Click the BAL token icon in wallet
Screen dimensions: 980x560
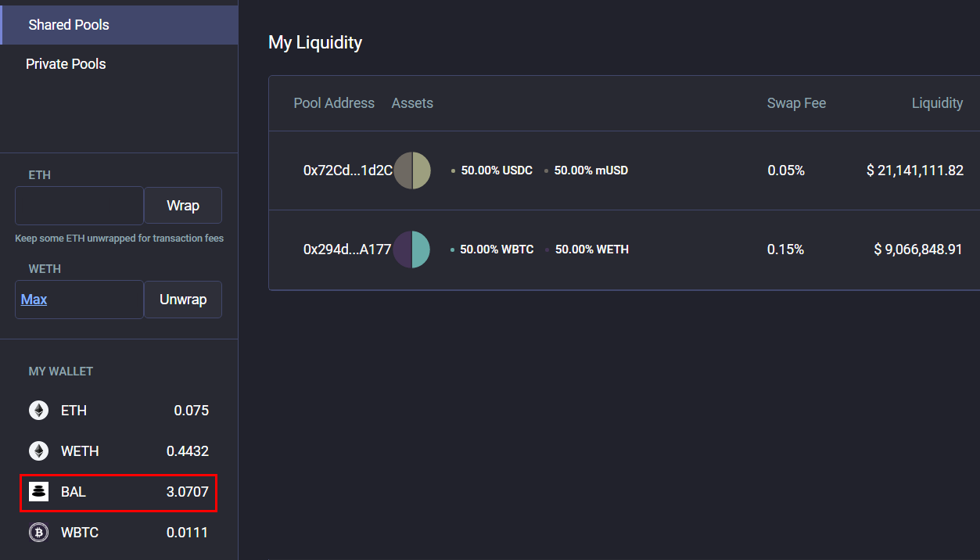[x=38, y=492]
